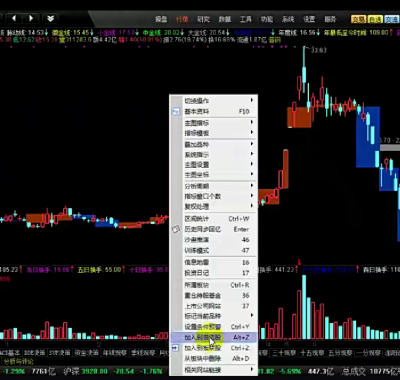Click the 33.63 high price label

tap(319, 50)
